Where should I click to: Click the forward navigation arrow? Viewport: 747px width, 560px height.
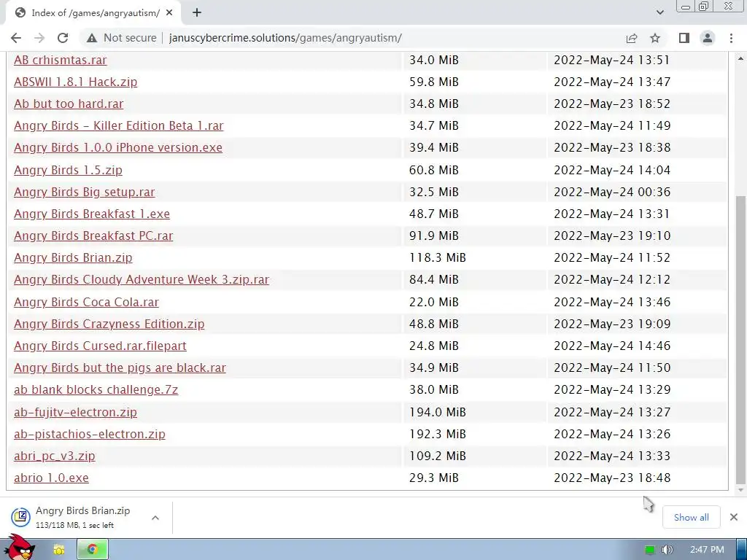(39, 38)
